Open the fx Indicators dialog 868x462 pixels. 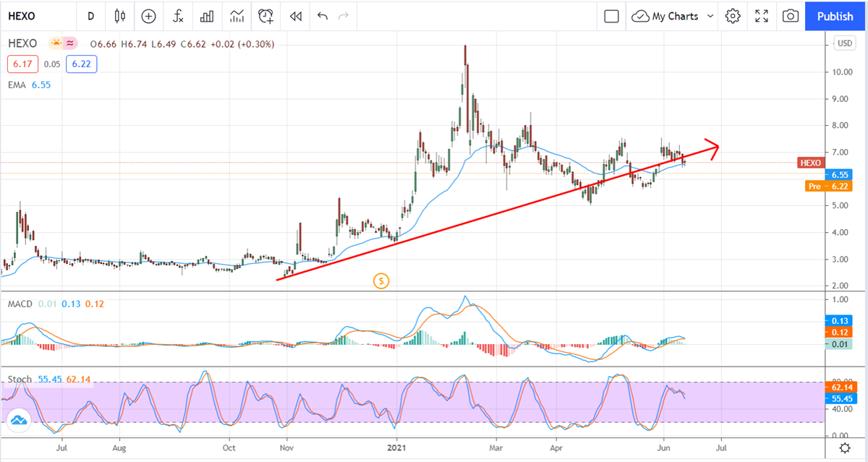177,16
